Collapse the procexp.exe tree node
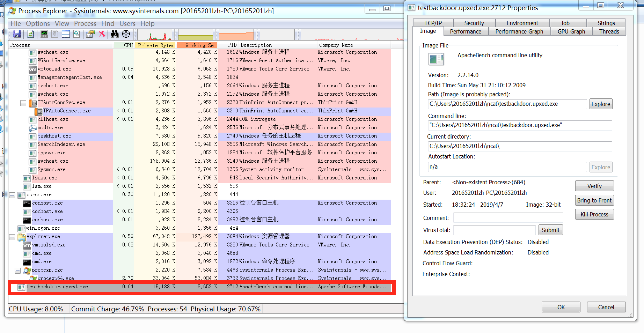644x333 pixels. point(17,271)
